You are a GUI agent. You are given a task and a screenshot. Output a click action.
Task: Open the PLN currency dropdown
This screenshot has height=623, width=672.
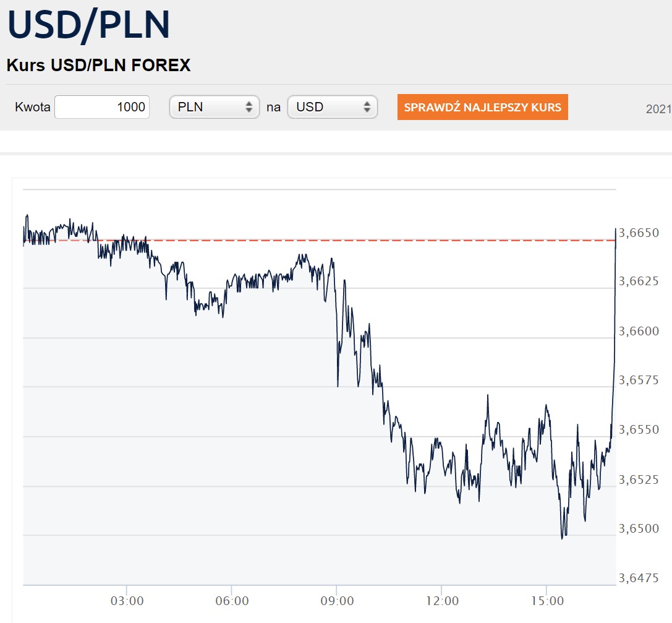tap(213, 106)
